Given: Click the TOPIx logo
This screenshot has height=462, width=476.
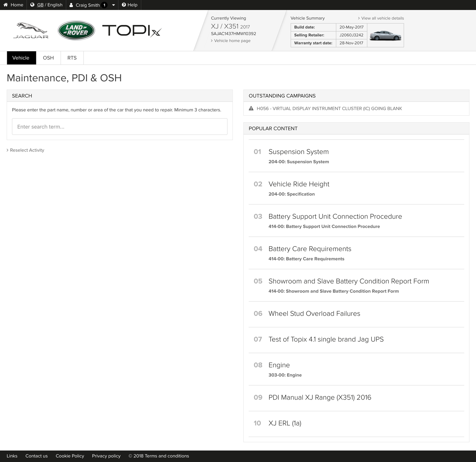Looking at the screenshot, I should [132, 31].
